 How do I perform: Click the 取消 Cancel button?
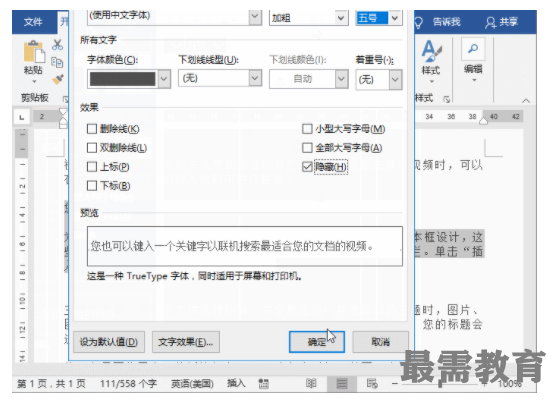click(x=380, y=342)
